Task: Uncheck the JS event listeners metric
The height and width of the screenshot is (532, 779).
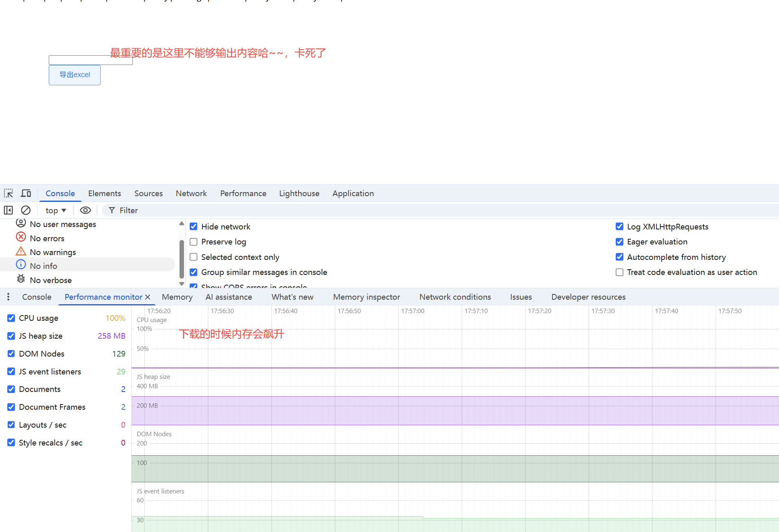Action: pyautogui.click(x=11, y=372)
